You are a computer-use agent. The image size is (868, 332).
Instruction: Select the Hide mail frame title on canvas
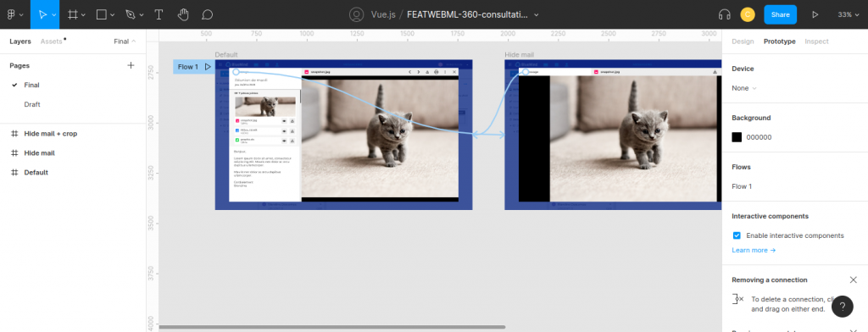(520, 54)
